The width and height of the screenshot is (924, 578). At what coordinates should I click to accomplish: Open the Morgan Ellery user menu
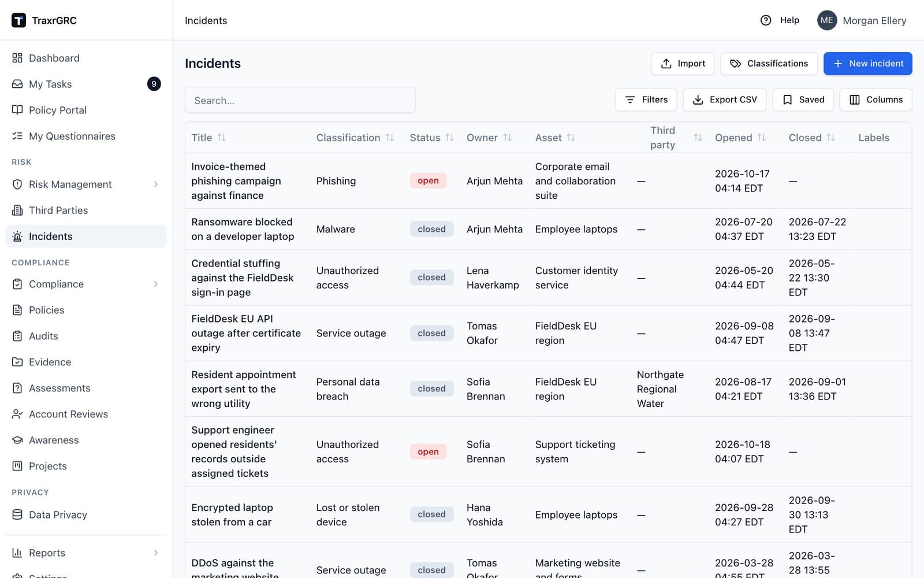862,20
